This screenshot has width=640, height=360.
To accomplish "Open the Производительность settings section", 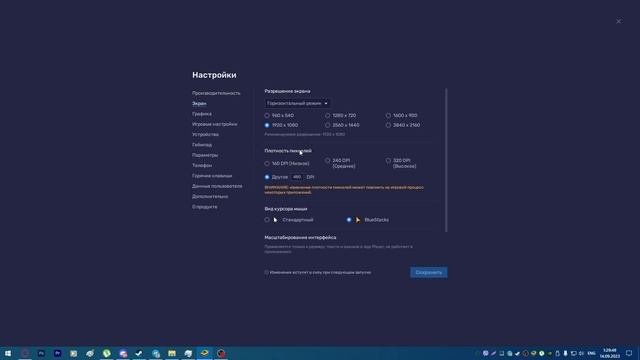I will pyautogui.click(x=216, y=93).
